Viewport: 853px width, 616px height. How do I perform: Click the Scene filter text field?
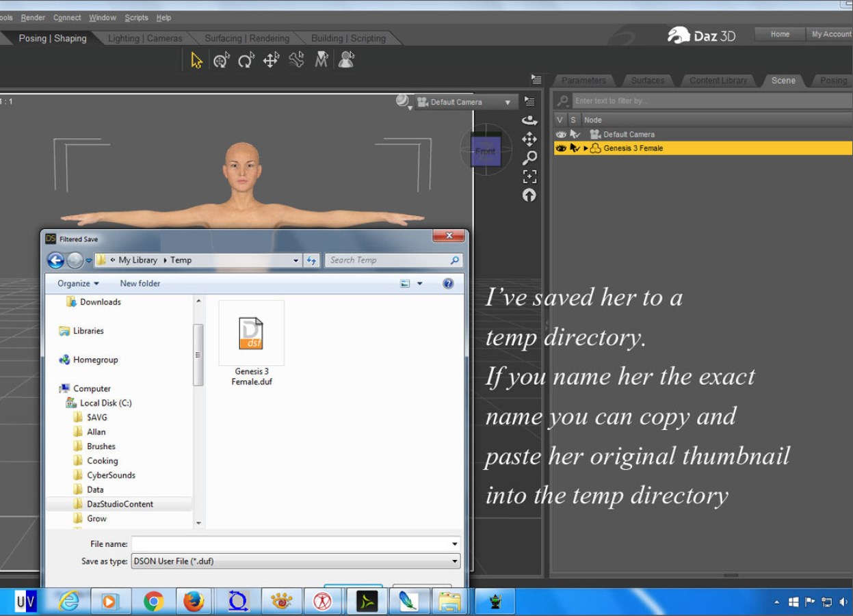(x=711, y=101)
